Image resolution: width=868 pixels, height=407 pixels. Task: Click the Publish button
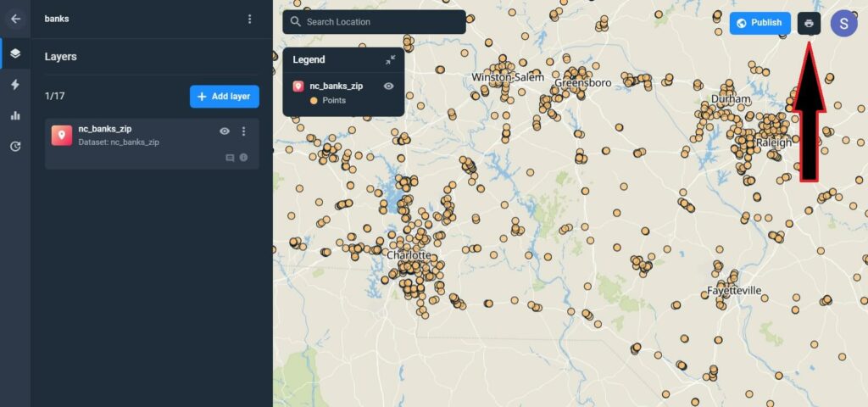point(760,23)
